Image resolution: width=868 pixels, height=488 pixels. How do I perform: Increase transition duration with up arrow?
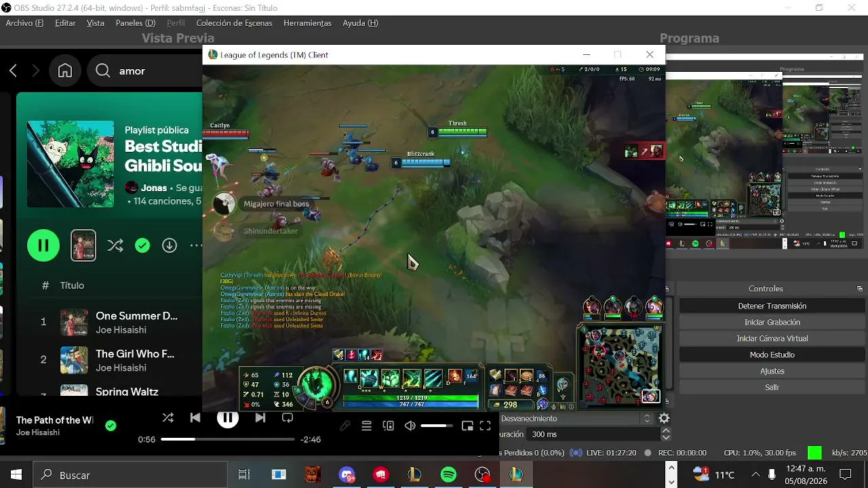[x=666, y=431]
